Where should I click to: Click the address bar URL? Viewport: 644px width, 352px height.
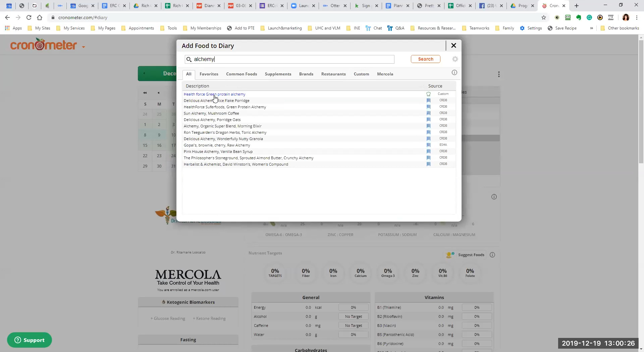coord(83,17)
